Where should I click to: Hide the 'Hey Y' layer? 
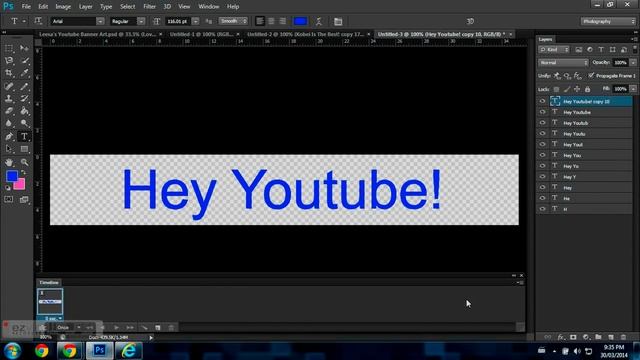pos(542,177)
